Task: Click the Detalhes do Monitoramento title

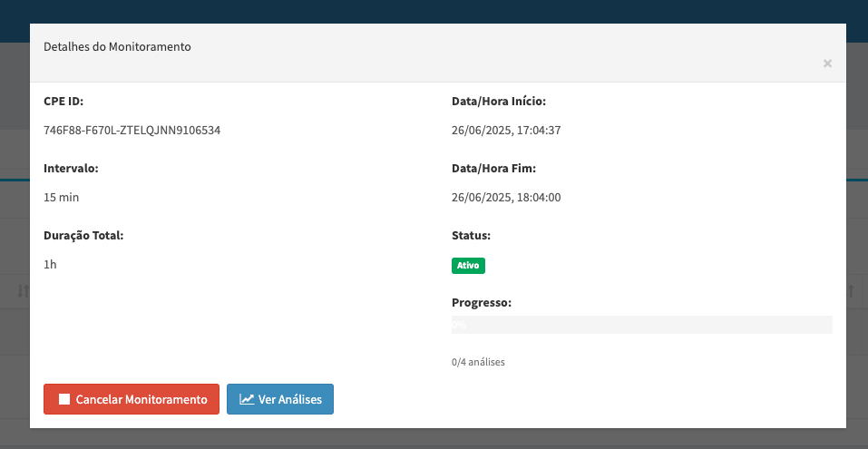Action: point(117,47)
